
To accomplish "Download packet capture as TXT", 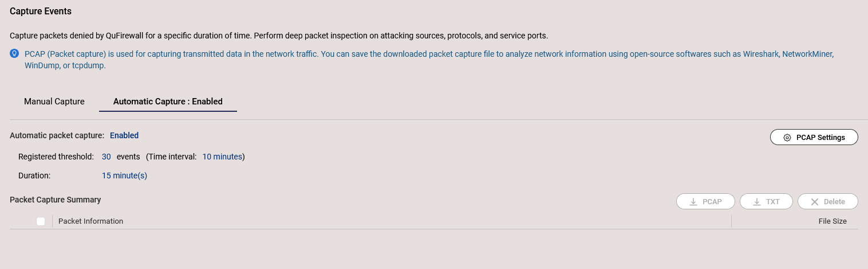I will (766, 202).
